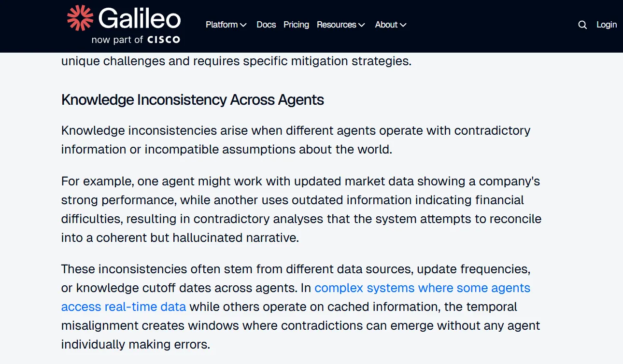Open the Pricing page
This screenshot has width=623, height=364.
(x=296, y=25)
